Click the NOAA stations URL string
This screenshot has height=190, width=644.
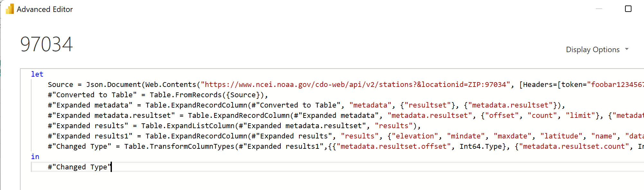click(355, 85)
